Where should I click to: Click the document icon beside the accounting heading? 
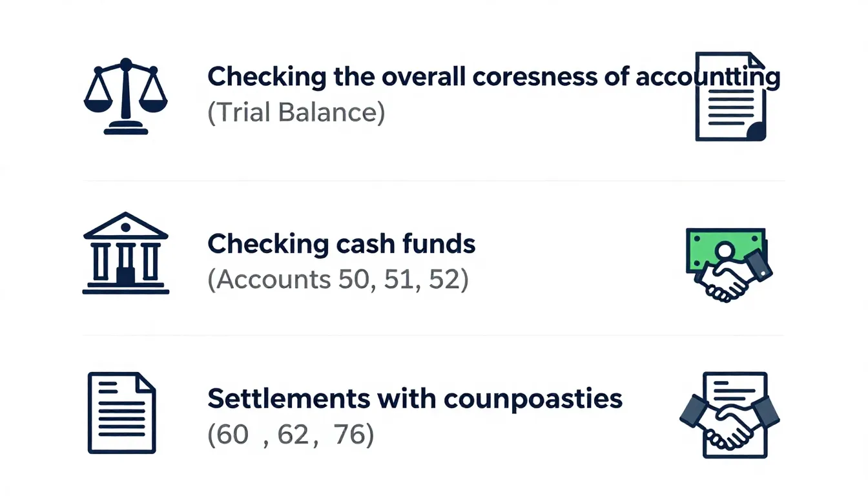730,97
